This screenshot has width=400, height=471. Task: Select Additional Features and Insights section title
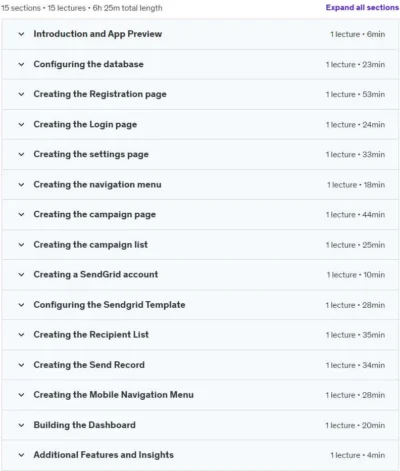pyautogui.click(x=103, y=455)
